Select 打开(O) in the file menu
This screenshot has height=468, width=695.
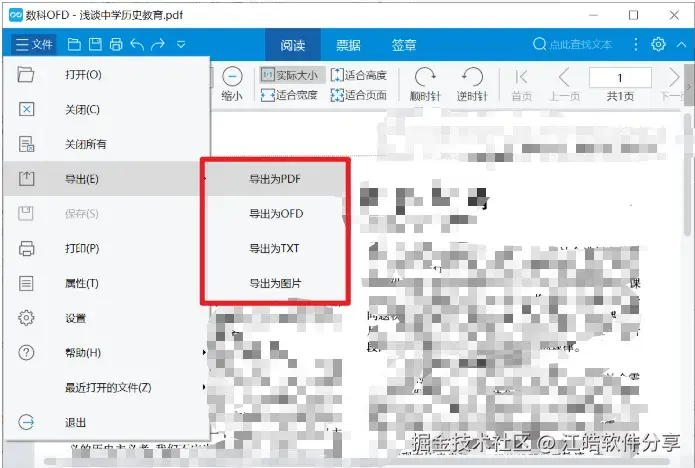(106, 74)
